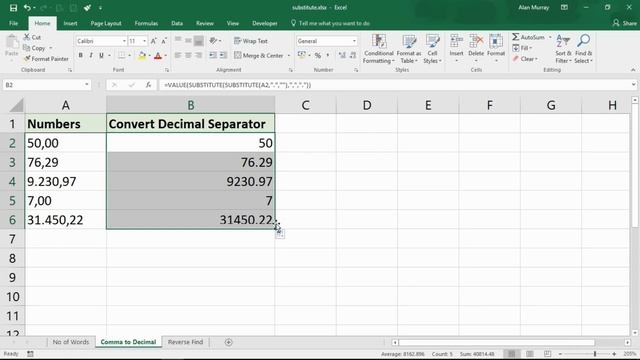The image size is (640, 360).
Task: Switch to the Developer tab
Action: (x=264, y=23)
